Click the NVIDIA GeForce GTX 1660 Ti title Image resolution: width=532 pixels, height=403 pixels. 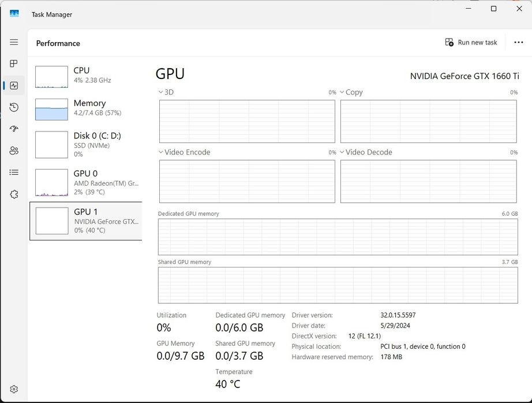[x=464, y=76]
